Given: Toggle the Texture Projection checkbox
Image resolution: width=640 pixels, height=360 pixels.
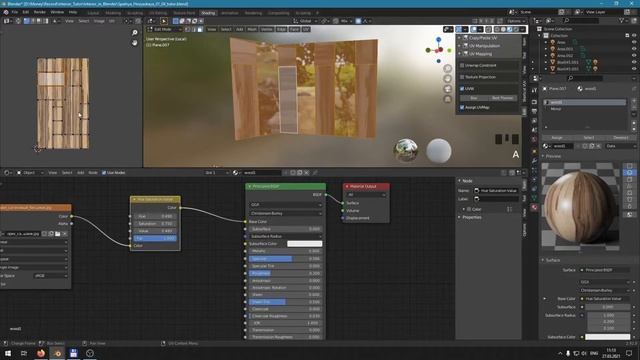Looking at the screenshot, I should (462, 77).
